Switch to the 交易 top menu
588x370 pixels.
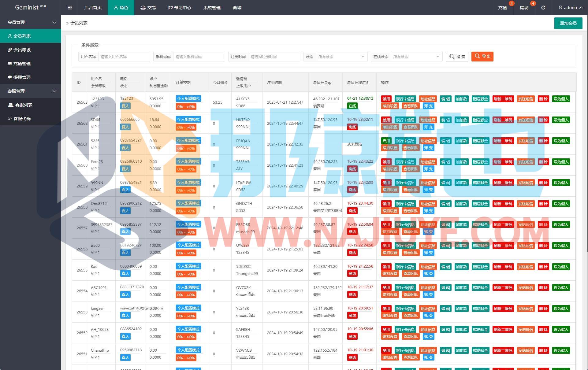pyautogui.click(x=148, y=8)
